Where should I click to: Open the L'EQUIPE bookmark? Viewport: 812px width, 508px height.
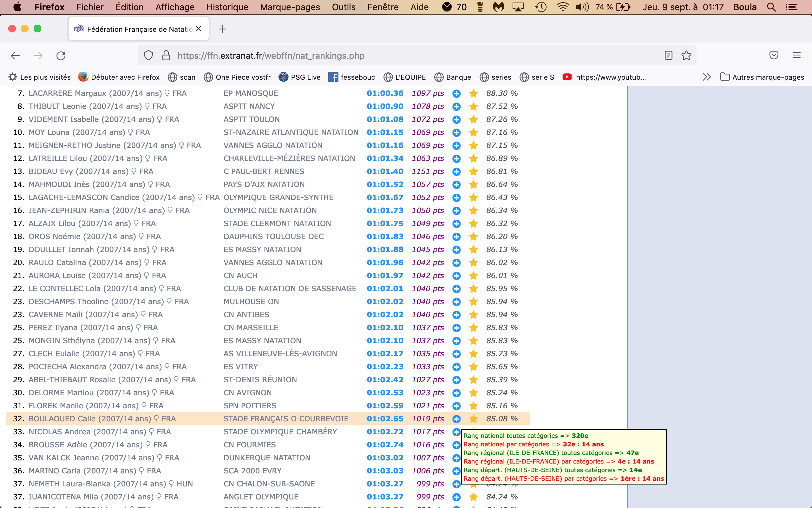click(405, 77)
